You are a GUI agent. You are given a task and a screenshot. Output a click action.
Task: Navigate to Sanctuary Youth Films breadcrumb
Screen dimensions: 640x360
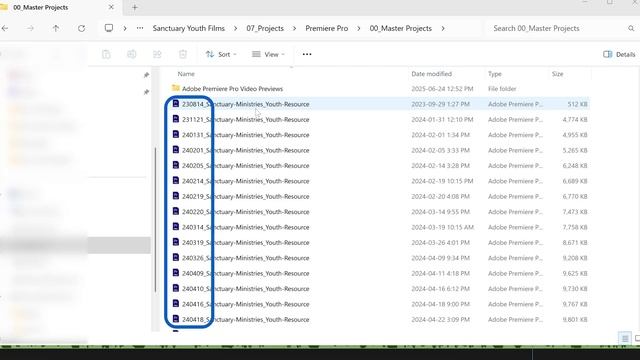189,28
